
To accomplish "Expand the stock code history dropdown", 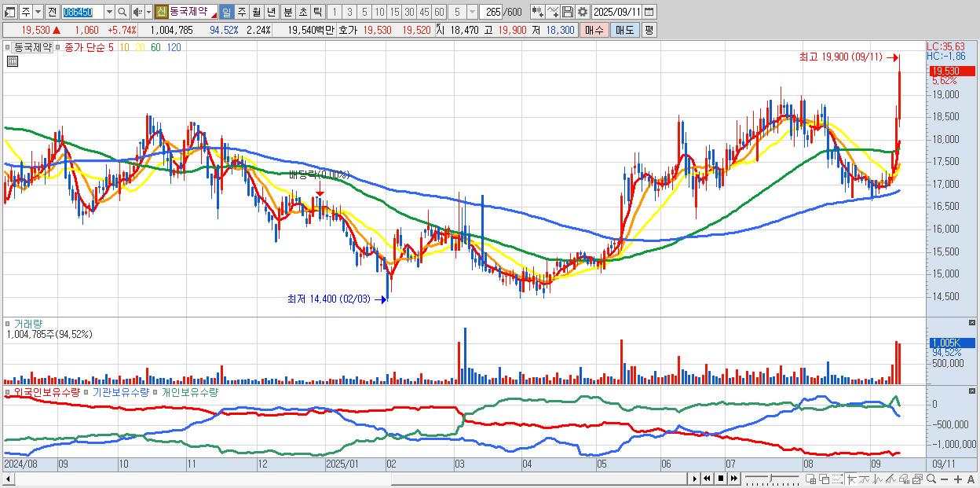I will point(109,12).
